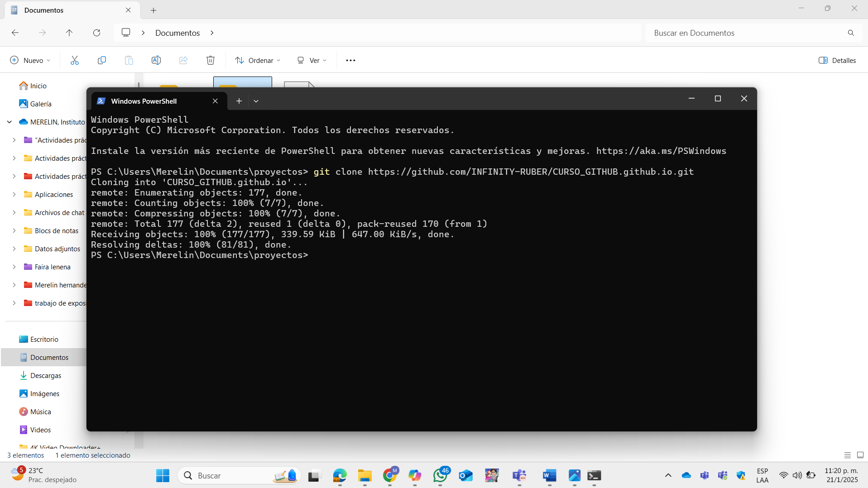Click the Cut scissors icon in Explorer toolbar
This screenshot has height=488, width=868.
[x=75, y=60]
